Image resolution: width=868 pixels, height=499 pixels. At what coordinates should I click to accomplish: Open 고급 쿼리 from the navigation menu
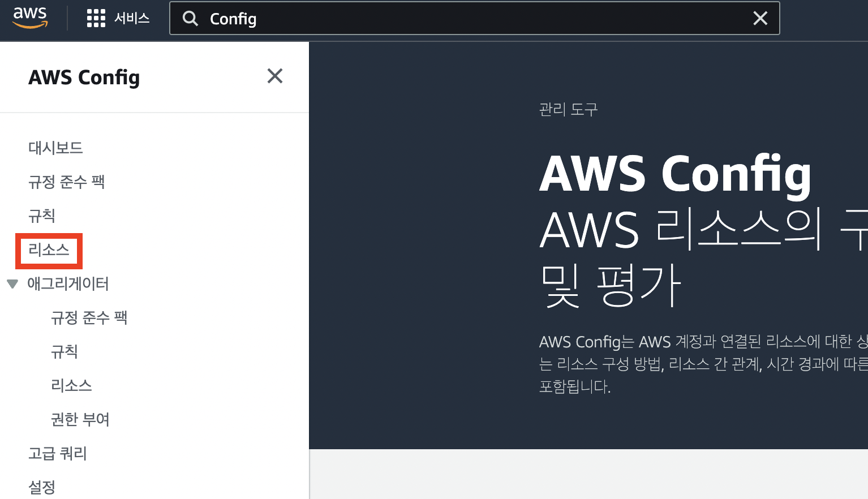(57, 453)
